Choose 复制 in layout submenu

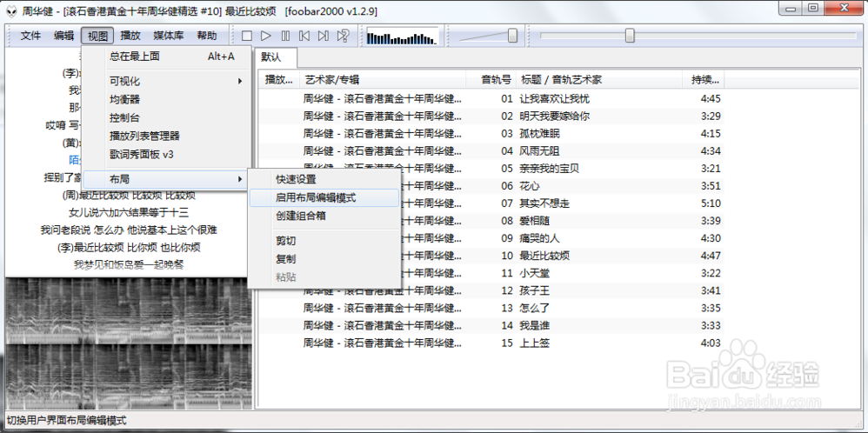(x=324, y=259)
